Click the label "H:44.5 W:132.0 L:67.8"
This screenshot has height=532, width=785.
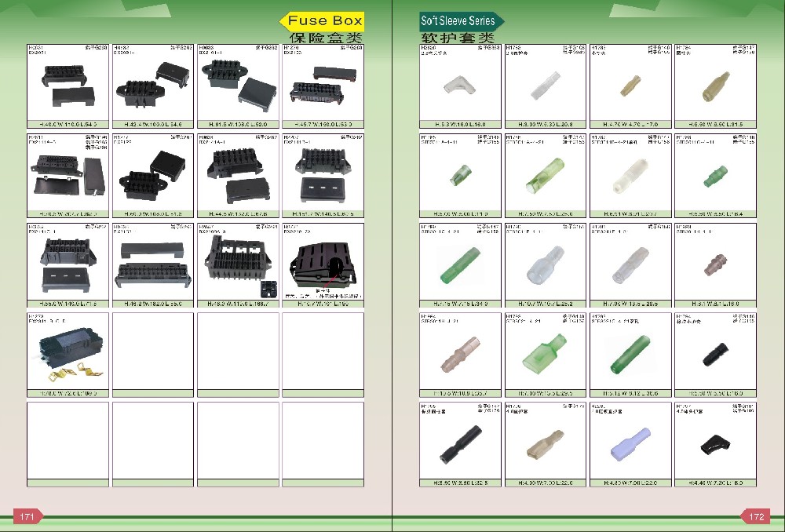[238, 214]
